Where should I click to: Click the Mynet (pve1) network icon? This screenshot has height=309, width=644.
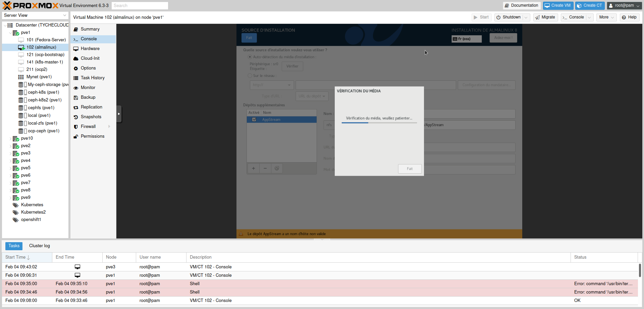coord(21,77)
